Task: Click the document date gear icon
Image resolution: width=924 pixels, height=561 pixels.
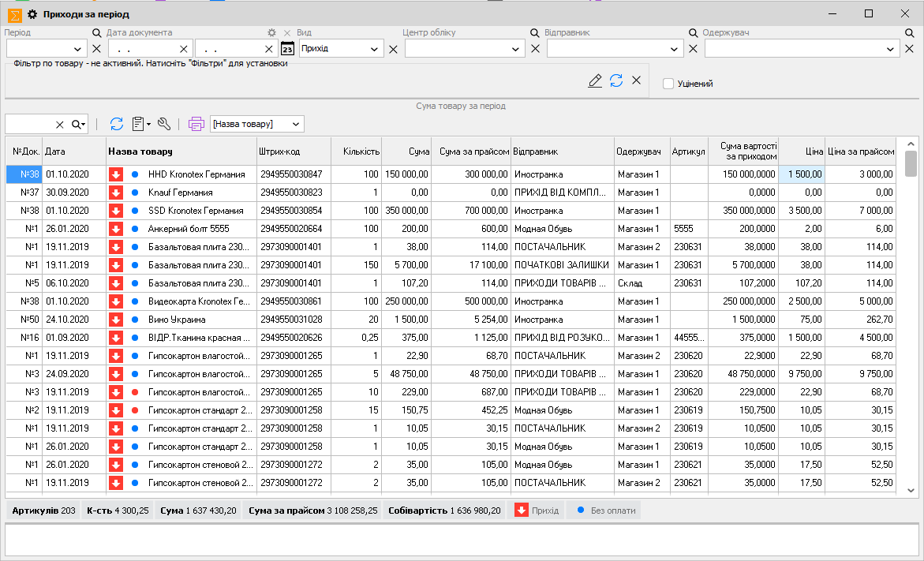Action: pos(272,33)
